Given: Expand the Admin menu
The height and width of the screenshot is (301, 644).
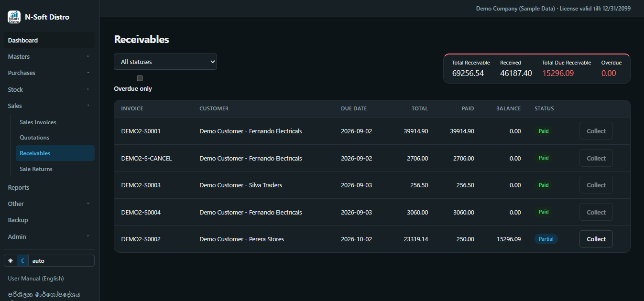Looking at the screenshot, I should 49,236.
